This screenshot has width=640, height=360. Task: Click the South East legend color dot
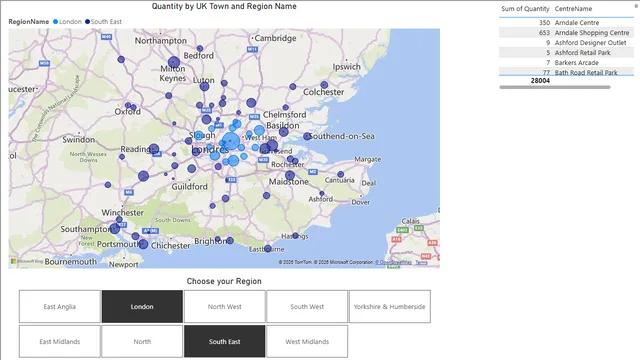tap(87, 22)
